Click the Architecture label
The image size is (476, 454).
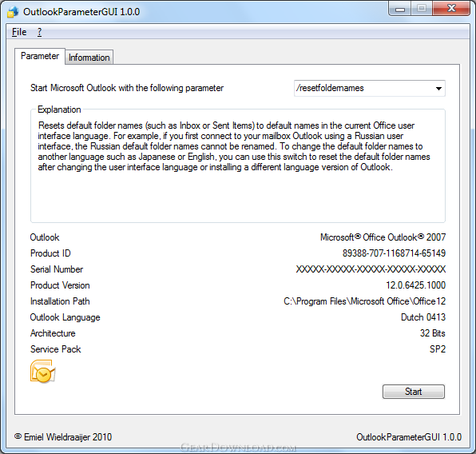[53, 333]
